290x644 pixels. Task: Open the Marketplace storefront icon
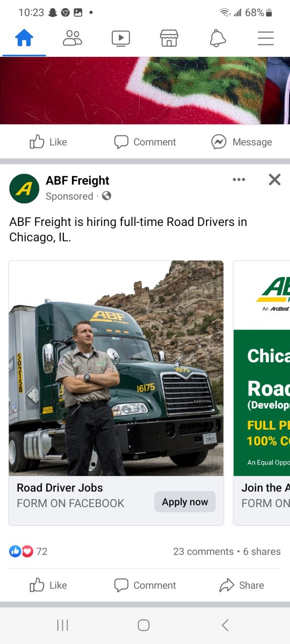(x=169, y=38)
